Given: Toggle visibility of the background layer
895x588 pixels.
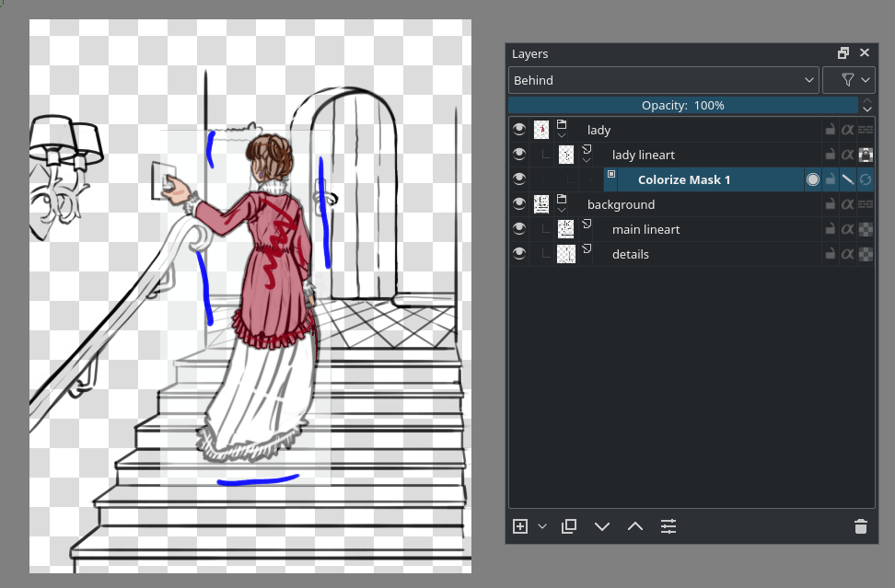Looking at the screenshot, I should [x=519, y=203].
